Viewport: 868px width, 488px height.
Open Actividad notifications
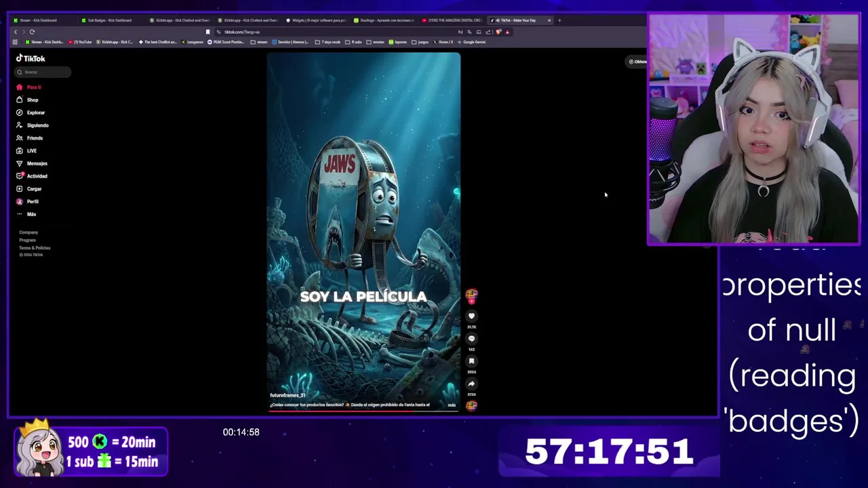pos(32,176)
